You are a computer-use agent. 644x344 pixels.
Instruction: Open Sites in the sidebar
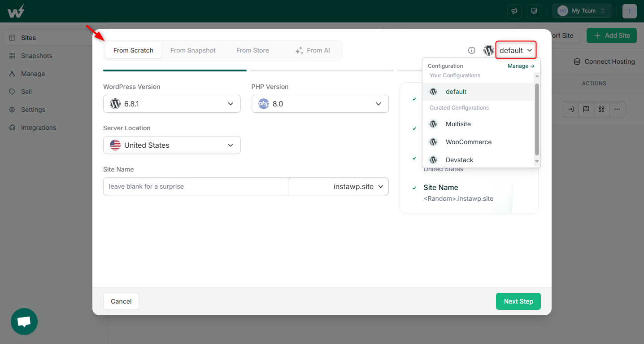coord(48,38)
